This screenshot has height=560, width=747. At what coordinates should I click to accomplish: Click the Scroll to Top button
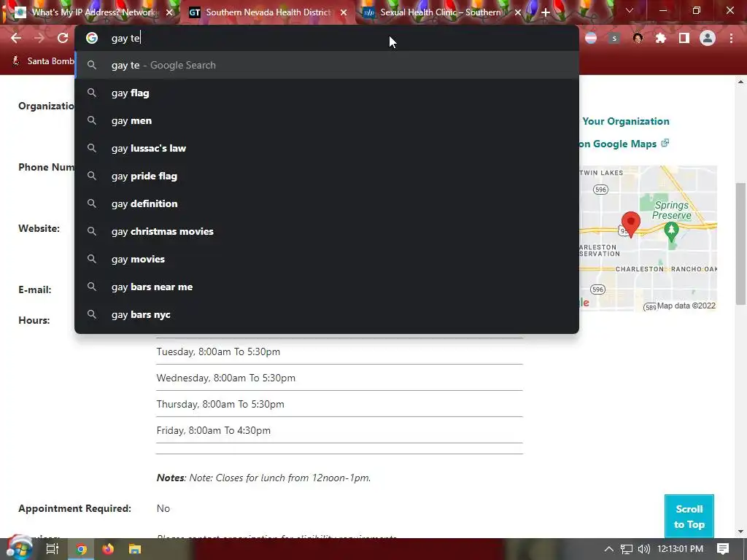point(689,516)
